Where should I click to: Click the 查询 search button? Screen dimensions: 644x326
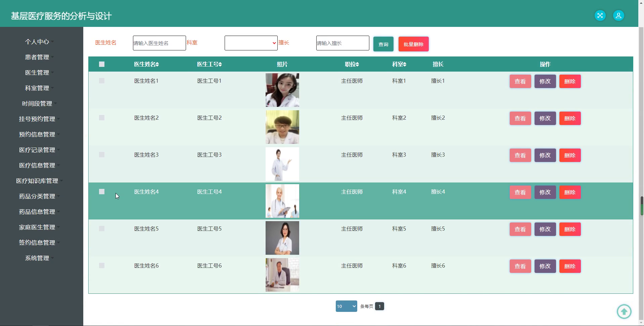coord(383,44)
